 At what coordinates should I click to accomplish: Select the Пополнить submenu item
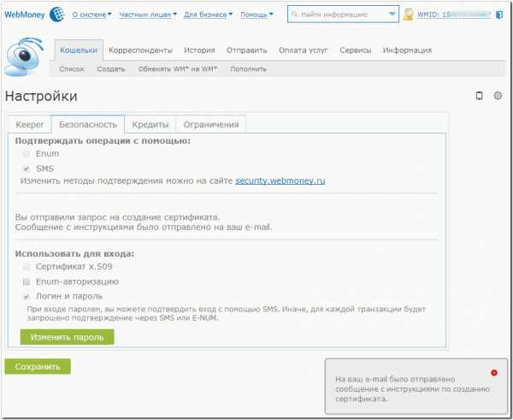pos(248,69)
